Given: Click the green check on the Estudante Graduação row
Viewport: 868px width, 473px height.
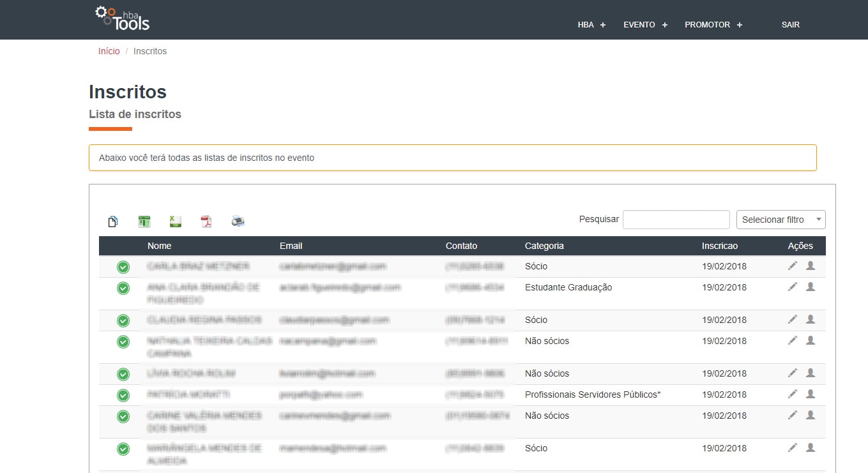Looking at the screenshot, I should click(123, 289).
